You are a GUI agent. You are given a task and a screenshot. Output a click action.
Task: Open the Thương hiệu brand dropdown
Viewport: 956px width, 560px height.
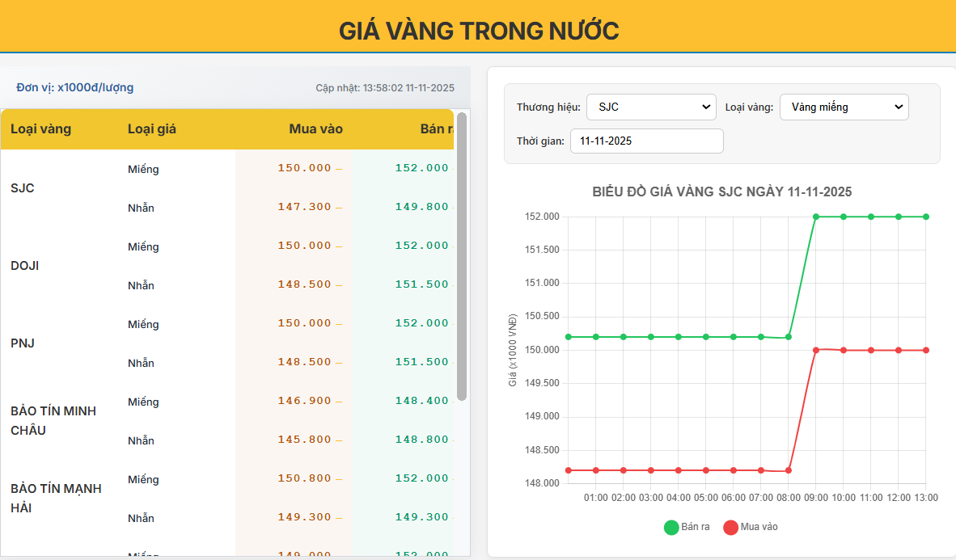(x=651, y=107)
